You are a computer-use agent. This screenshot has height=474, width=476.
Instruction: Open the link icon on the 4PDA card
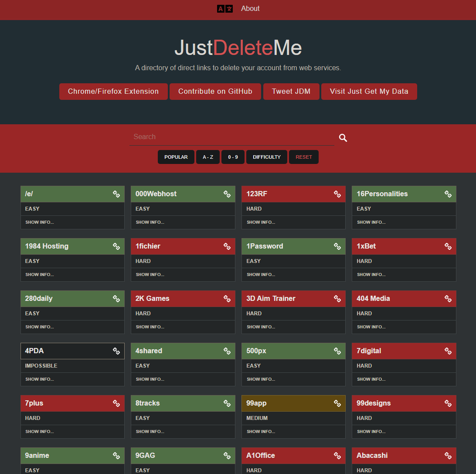click(x=116, y=351)
